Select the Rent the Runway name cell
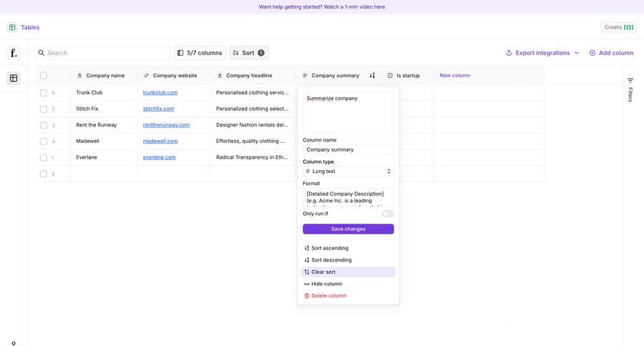Screen dimensions: 644x346 (x=104, y=125)
